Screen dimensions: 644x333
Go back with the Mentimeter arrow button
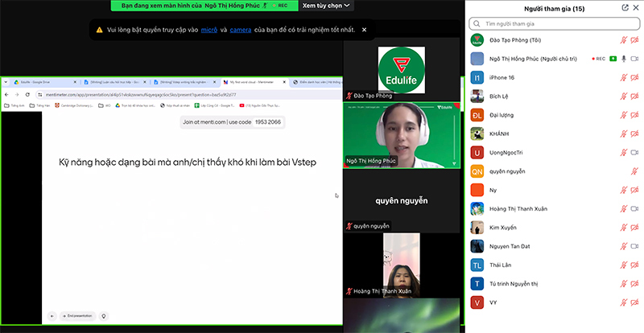tap(52, 316)
